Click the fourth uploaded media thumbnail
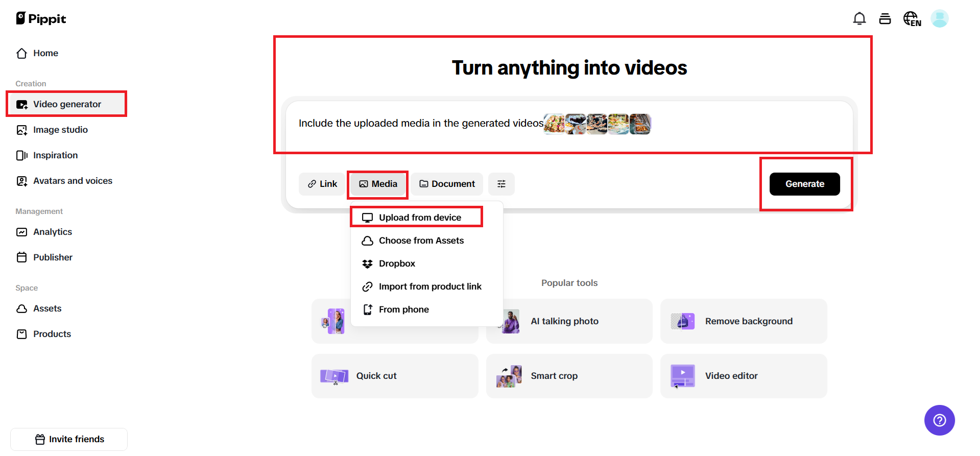The width and height of the screenshot is (980, 456). [x=619, y=124]
